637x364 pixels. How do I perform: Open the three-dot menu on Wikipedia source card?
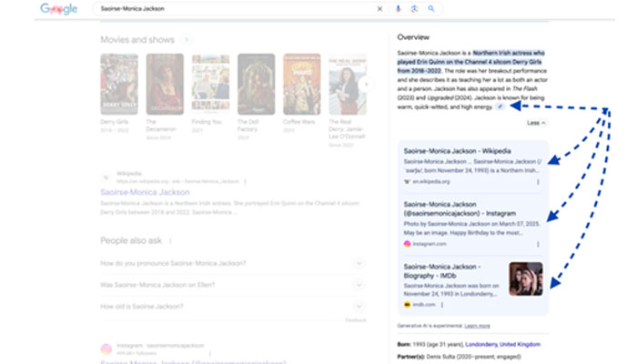pos(537,181)
